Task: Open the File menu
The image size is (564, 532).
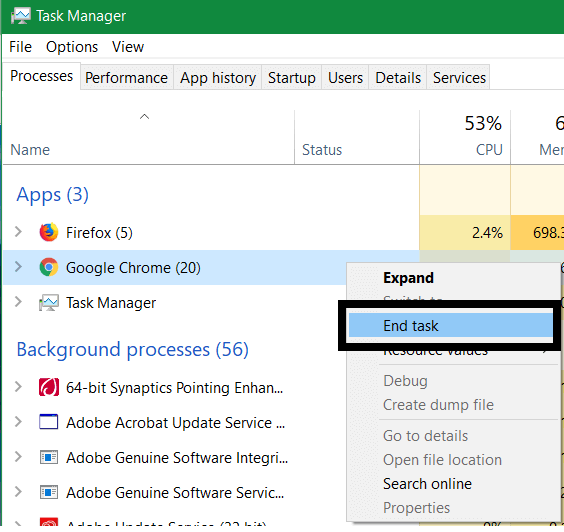Action: (21, 47)
